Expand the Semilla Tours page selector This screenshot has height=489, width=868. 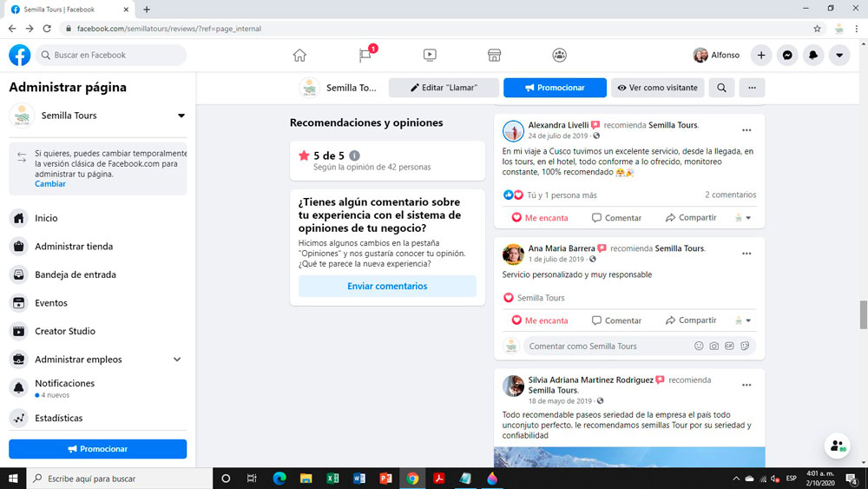(x=181, y=116)
